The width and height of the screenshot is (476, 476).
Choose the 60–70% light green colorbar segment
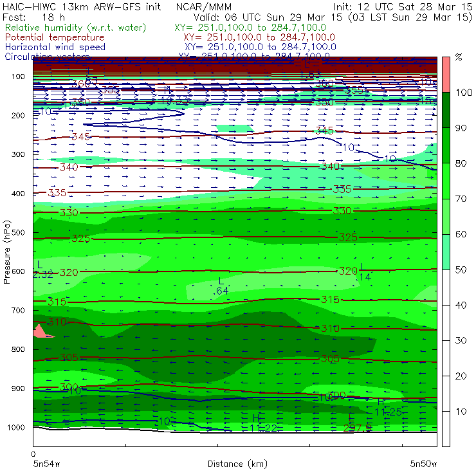coord(446,216)
